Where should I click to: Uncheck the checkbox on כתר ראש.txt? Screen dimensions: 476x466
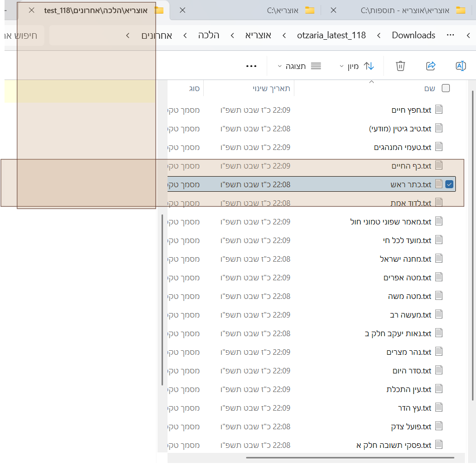(x=449, y=184)
